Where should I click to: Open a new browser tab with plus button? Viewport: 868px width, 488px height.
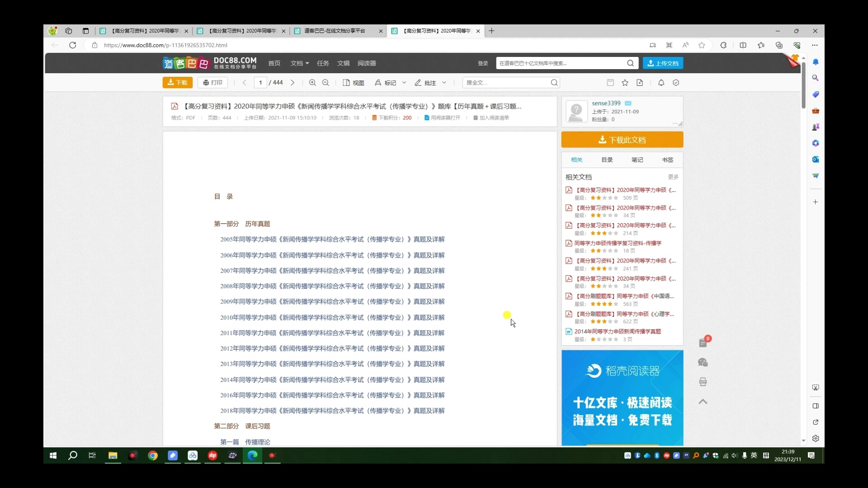[x=491, y=31]
